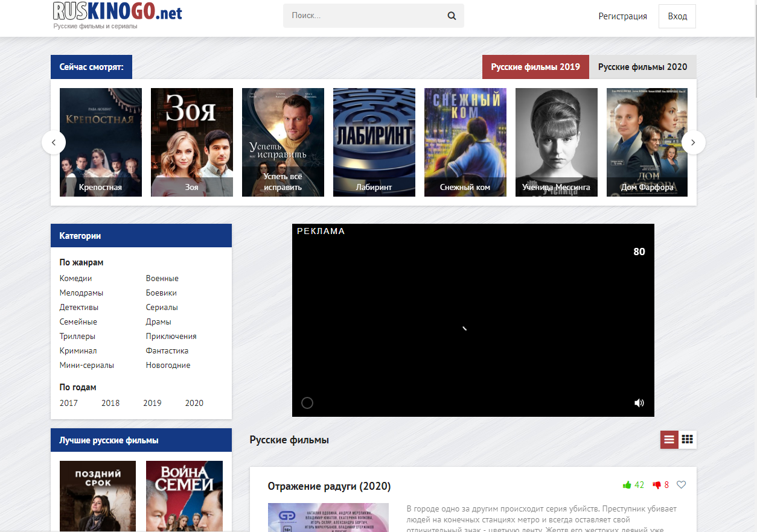Open the Русские фильмы 2020 tab

coord(642,67)
